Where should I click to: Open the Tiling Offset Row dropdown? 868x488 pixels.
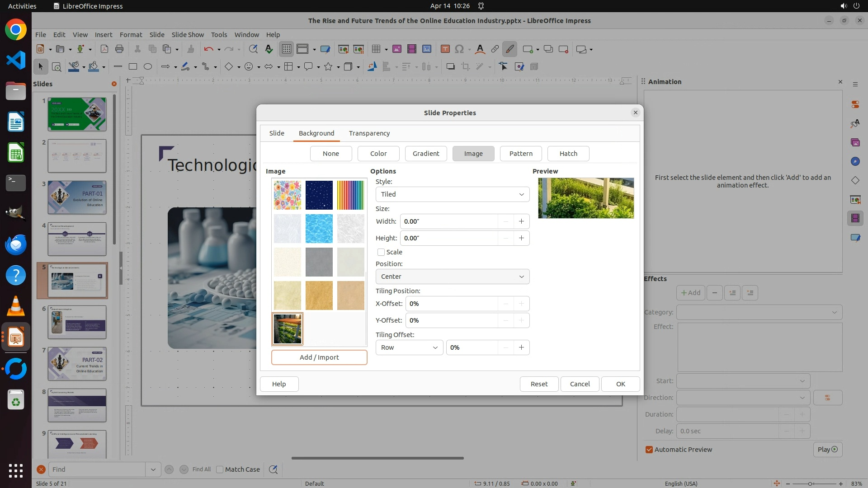(409, 347)
